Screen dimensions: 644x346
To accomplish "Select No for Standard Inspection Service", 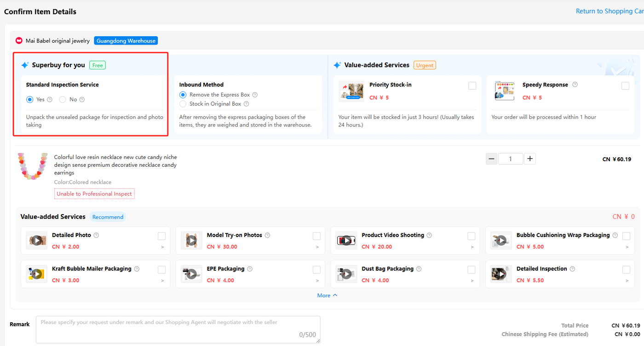I will pyautogui.click(x=63, y=99).
